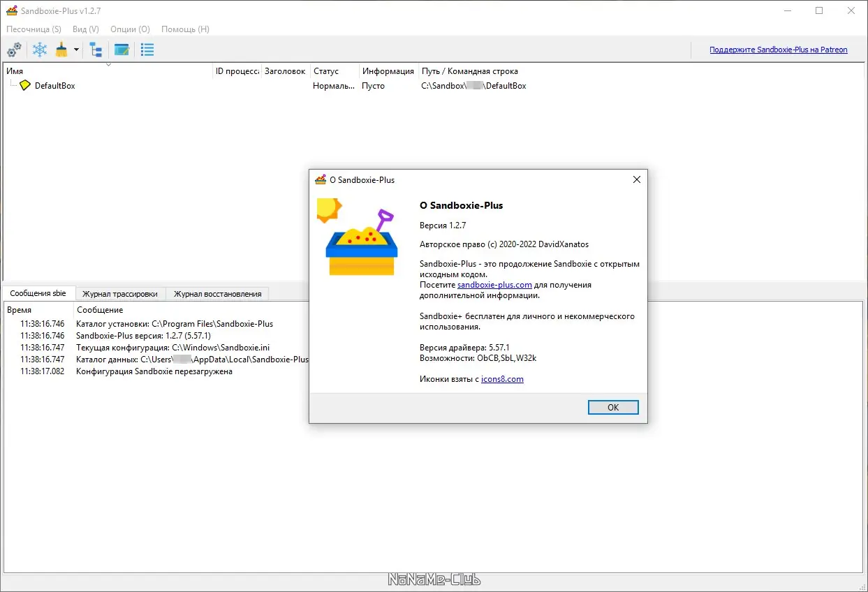868x592 pixels.
Task: Select Конфигурация Sandboxie перезагружена message
Action: (154, 371)
